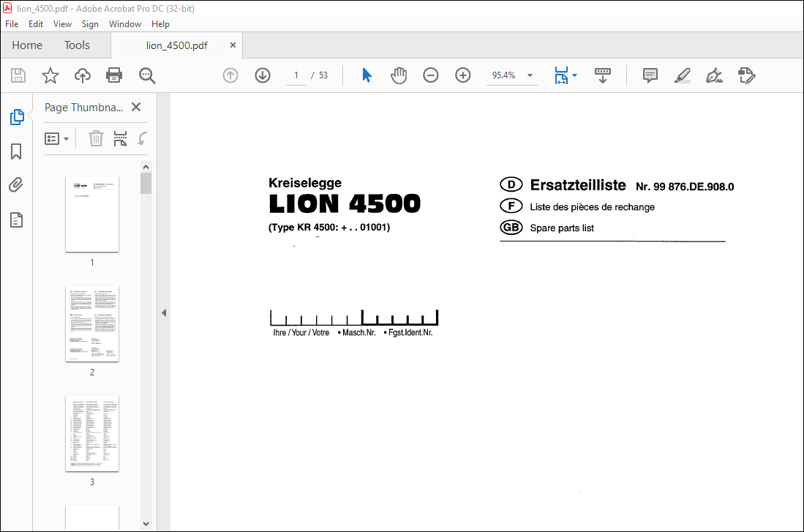The image size is (804, 532).
Task: Open the Edit menu
Action: coord(35,24)
